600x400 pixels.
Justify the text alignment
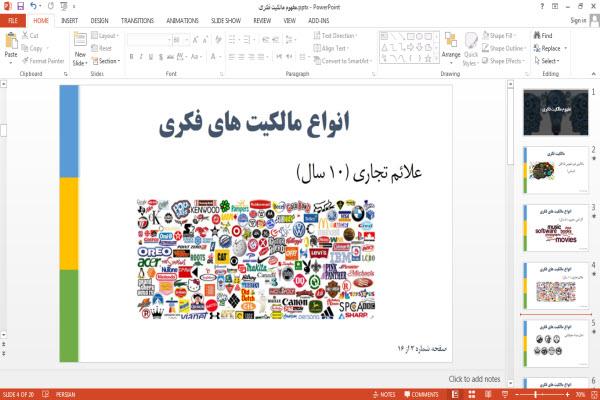(x=261, y=57)
